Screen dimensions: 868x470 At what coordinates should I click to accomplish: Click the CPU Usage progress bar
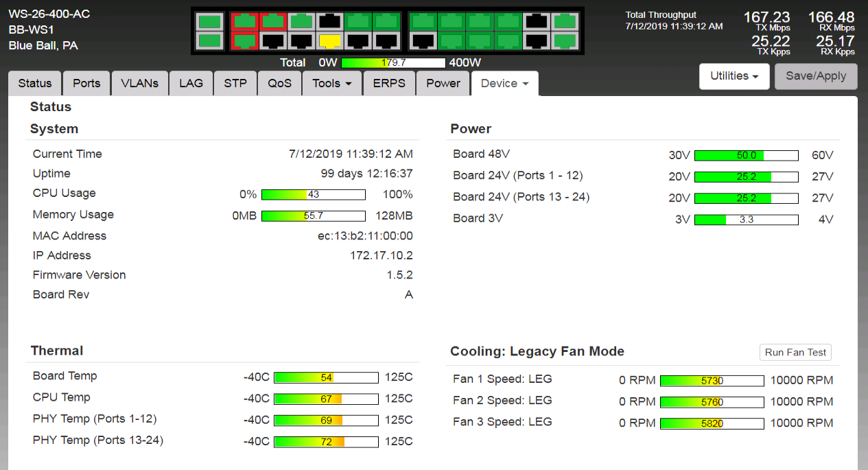click(x=314, y=195)
